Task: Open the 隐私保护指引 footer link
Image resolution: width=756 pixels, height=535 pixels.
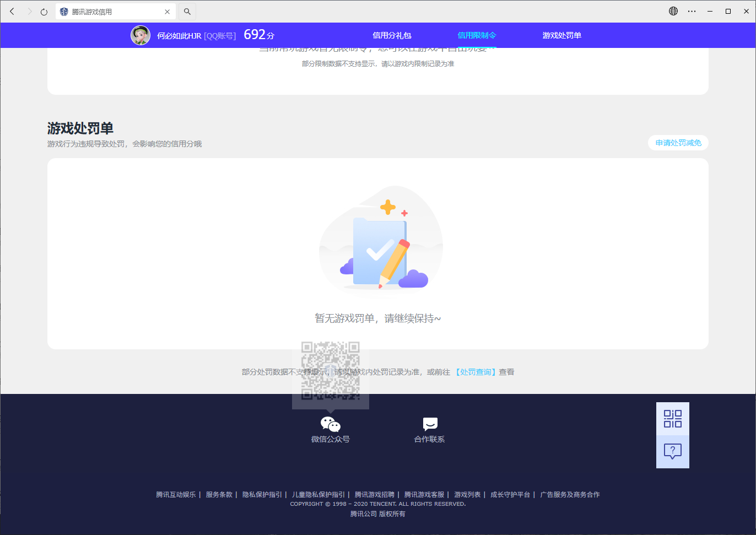Action: point(262,495)
